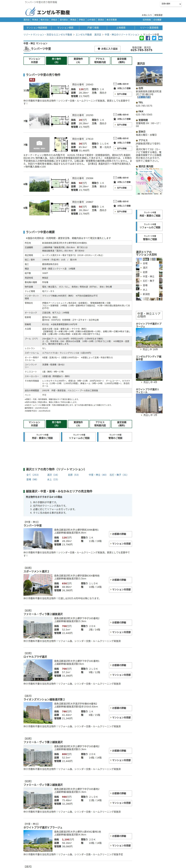Viewport: 186px width, 868px height.
Task: Open the 全て (253) area filter link
Action: pos(32,475)
